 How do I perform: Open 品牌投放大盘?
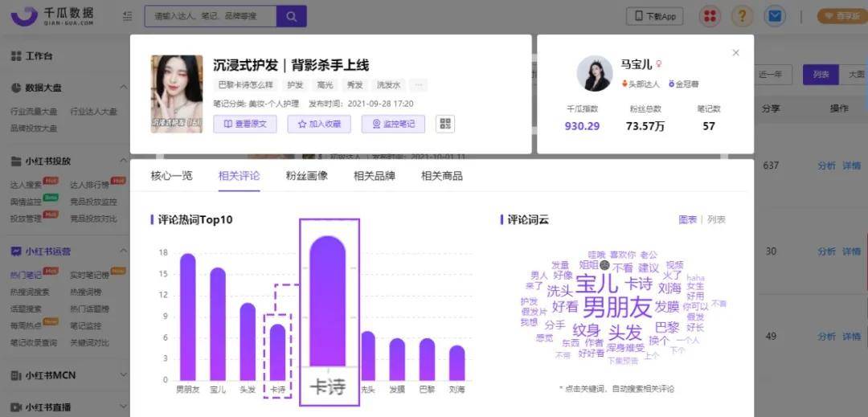(34, 128)
